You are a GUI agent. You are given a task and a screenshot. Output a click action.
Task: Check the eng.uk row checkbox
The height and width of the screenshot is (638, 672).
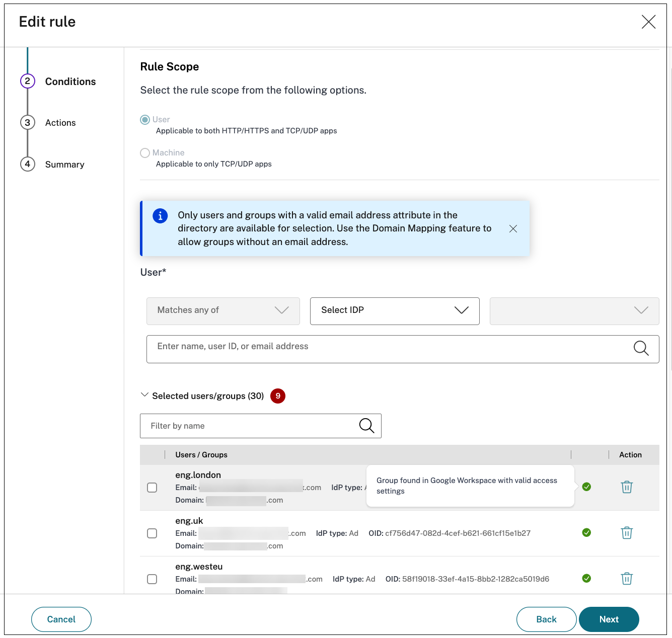[152, 533]
